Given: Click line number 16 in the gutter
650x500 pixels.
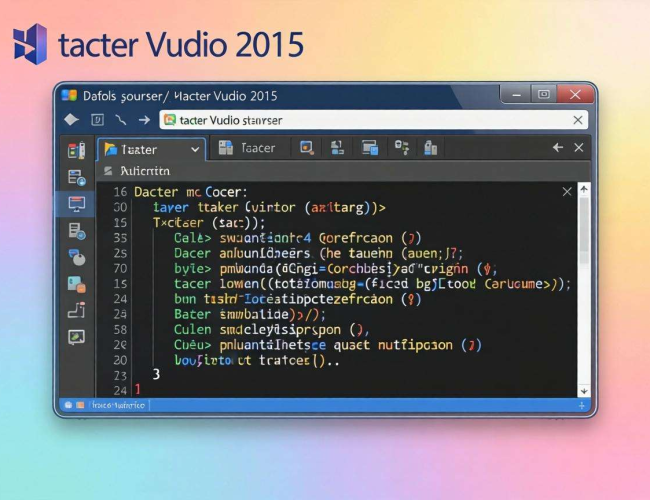Looking at the screenshot, I should coord(119,191).
